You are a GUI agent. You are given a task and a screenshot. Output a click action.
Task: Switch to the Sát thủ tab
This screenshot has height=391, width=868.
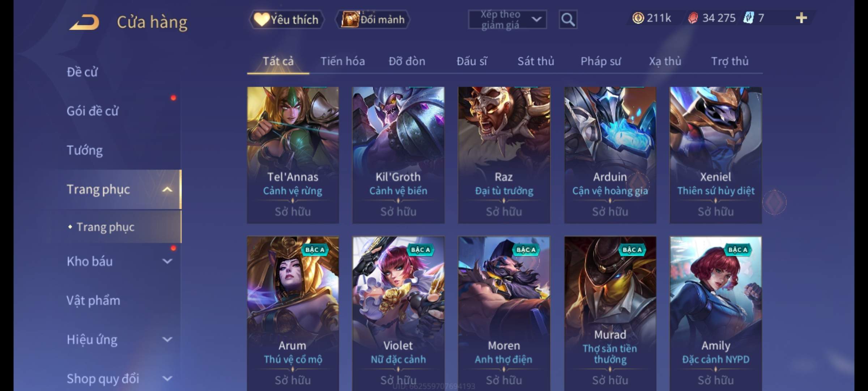pos(536,61)
